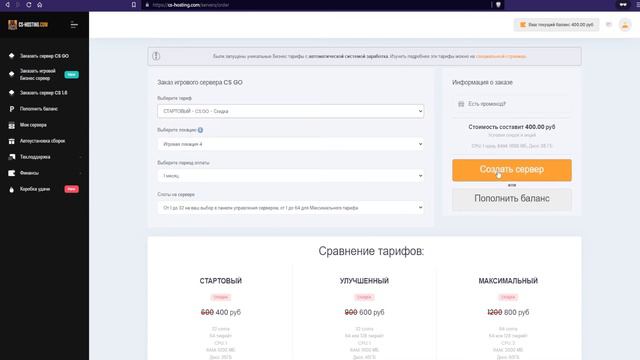The image size is (640, 360).
Task: Click the shield icon in the browser bar
Action: [498, 5]
